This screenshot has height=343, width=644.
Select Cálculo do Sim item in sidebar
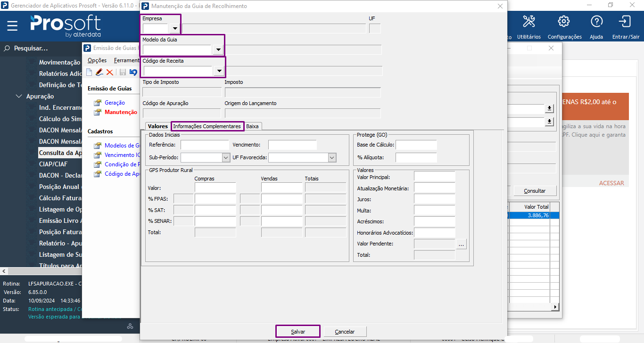click(x=61, y=119)
